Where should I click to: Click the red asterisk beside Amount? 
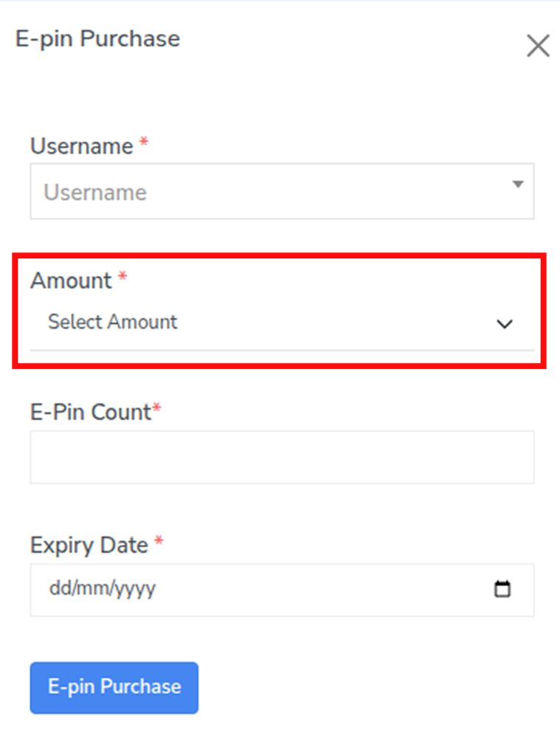[x=122, y=278]
